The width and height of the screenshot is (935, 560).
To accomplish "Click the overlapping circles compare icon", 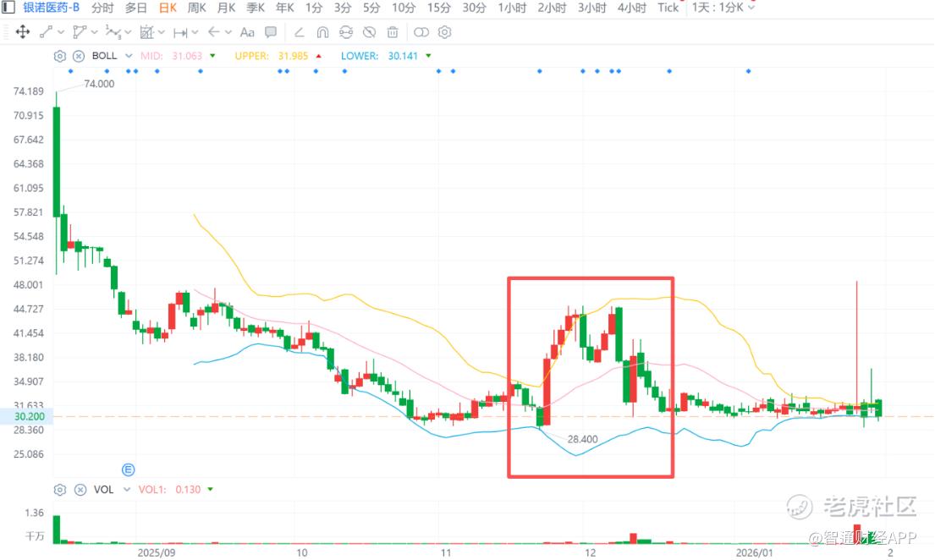I will click(421, 32).
